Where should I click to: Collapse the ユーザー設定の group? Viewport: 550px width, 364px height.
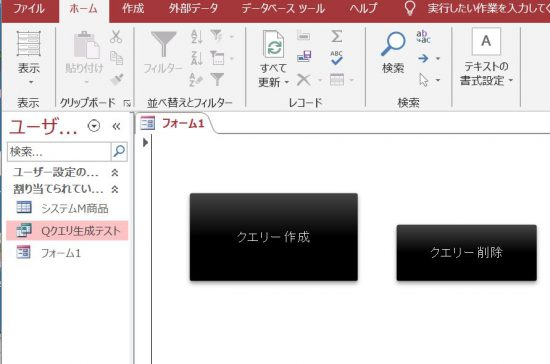(115, 173)
